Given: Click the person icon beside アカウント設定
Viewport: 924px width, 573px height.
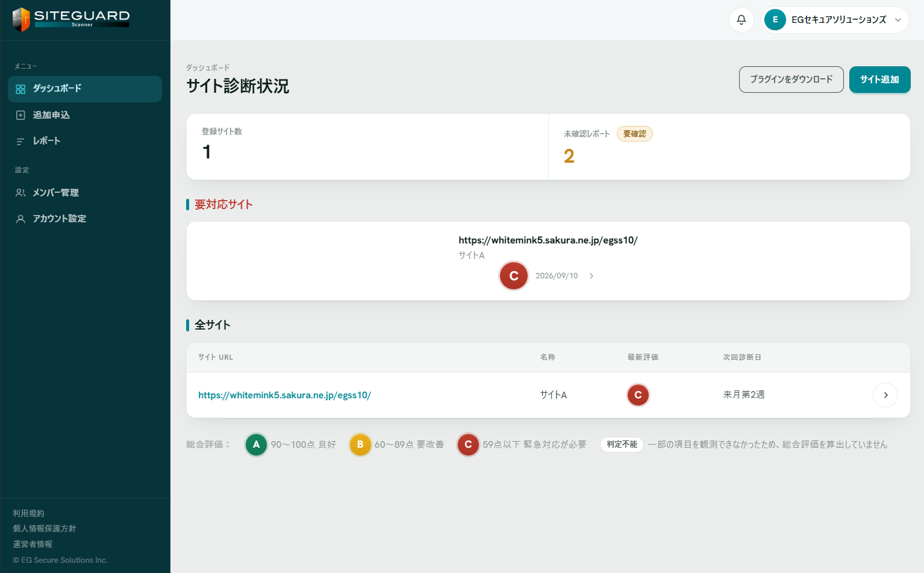Looking at the screenshot, I should point(20,219).
